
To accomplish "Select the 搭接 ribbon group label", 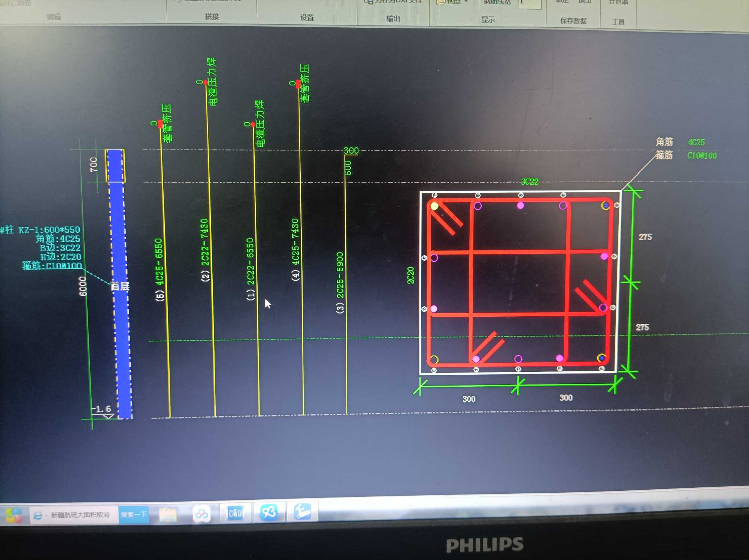I will tap(212, 16).
